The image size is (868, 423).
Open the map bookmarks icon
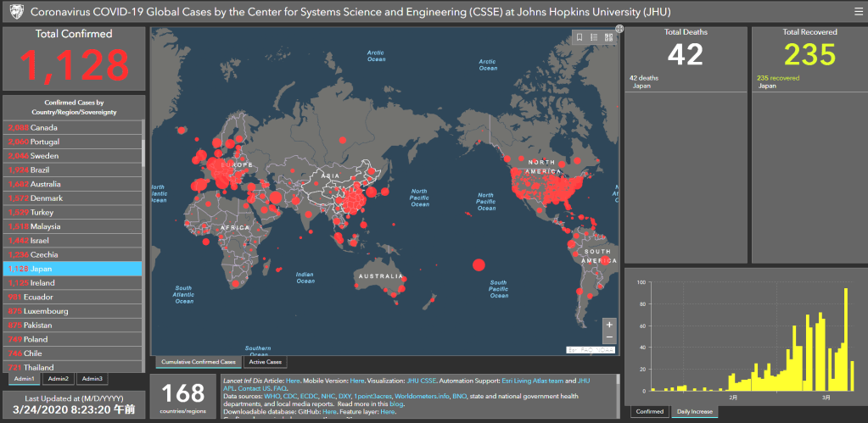[579, 37]
